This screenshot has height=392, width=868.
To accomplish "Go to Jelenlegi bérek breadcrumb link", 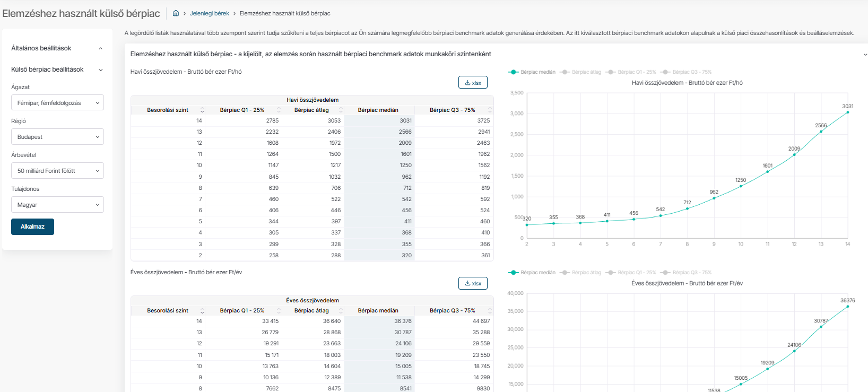I will pyautogui.click(x=209, y=13).
